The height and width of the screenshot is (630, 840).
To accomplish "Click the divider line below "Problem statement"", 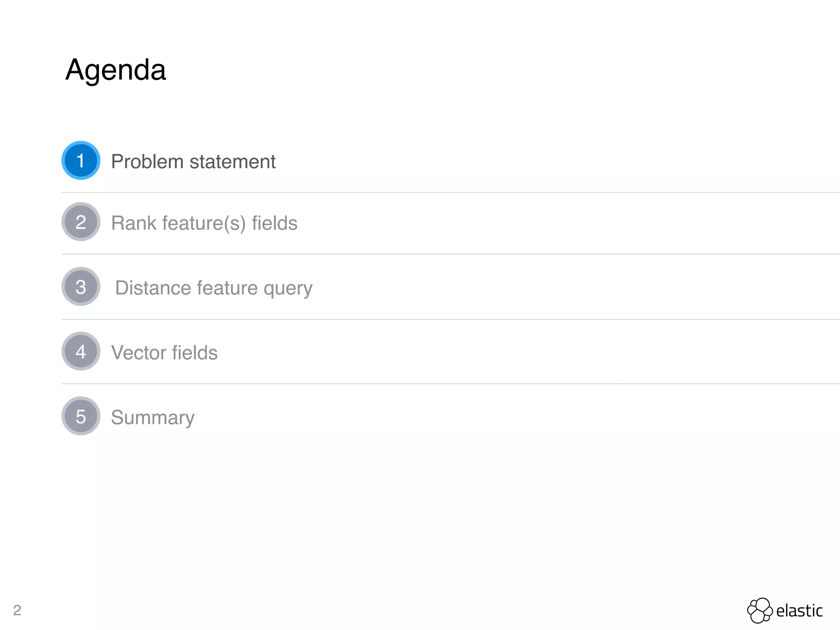I will (450, 192).
